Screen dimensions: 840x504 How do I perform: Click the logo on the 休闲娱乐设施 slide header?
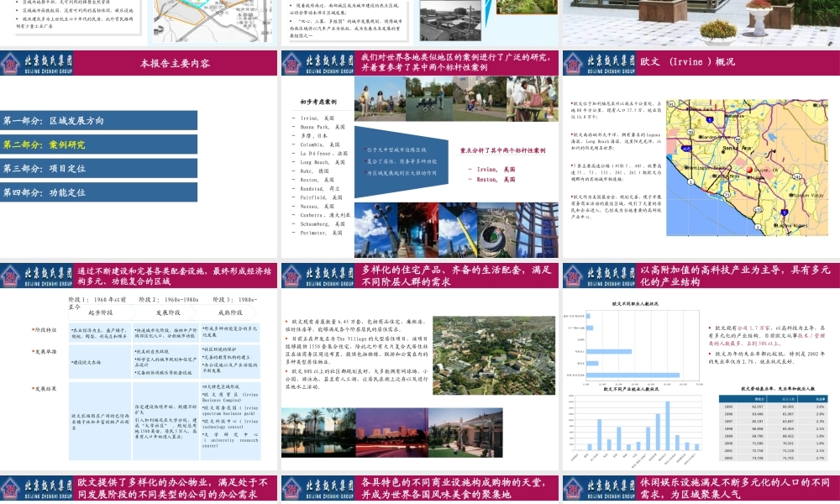point(599,488)
